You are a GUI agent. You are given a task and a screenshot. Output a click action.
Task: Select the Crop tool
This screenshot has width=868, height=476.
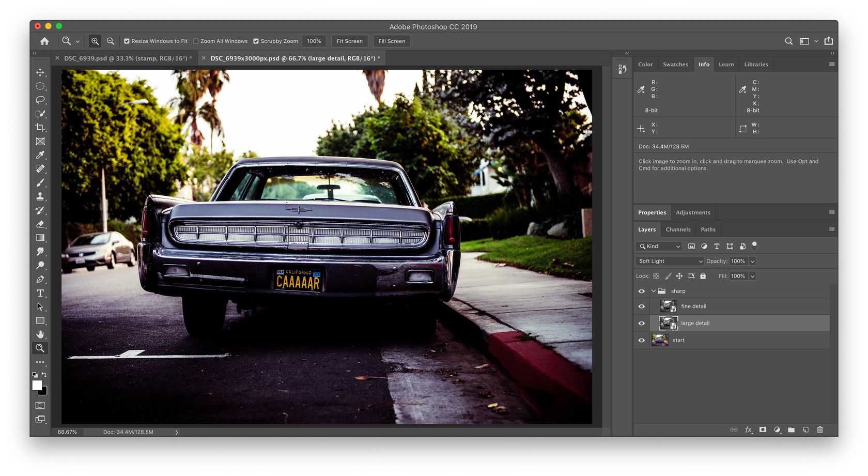click(40, 128)
